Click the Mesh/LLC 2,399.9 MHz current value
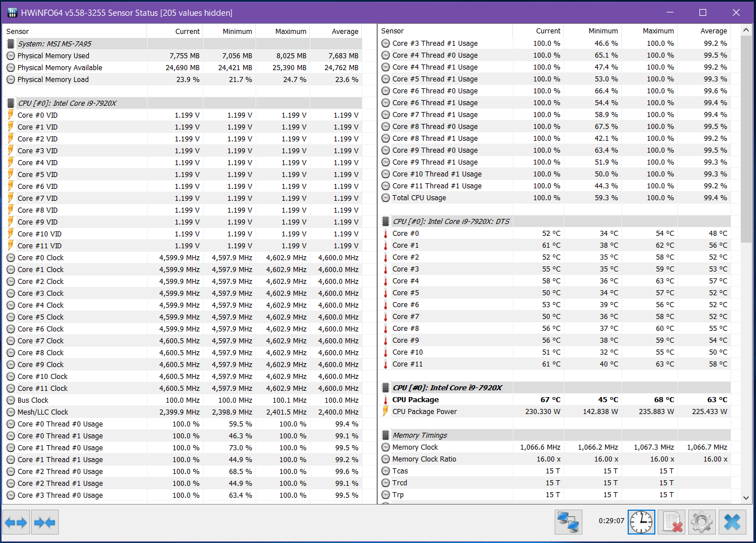756x543 pixels. pos(179,412)
